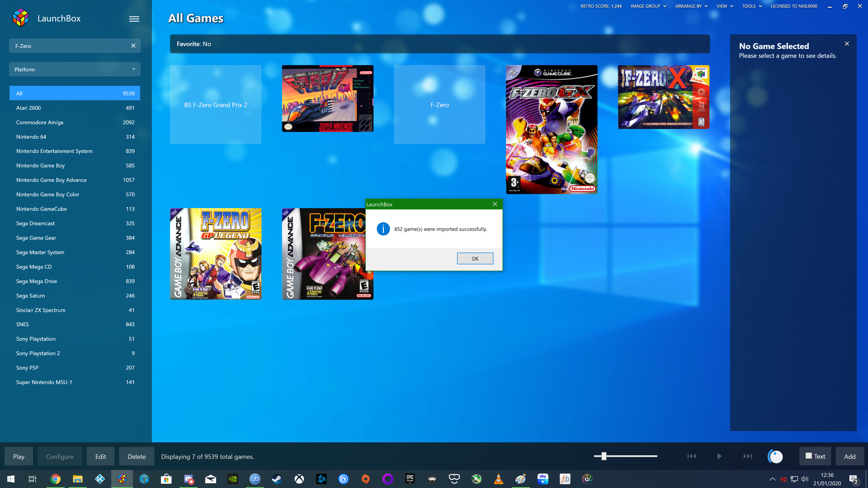The width and height of the screenshot is (868, 488).
Task: Open Microsoft Store from taskbar
Action: [x=166, y=479]
